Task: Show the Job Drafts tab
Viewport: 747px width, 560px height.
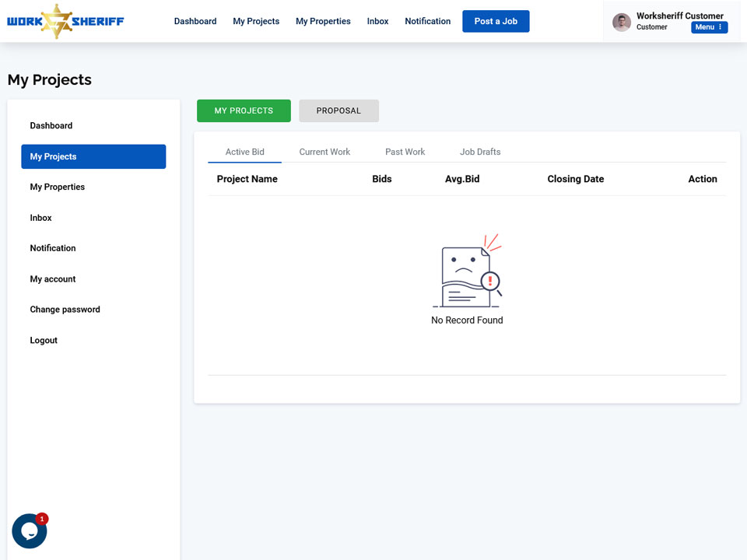Action: (480, 152)
